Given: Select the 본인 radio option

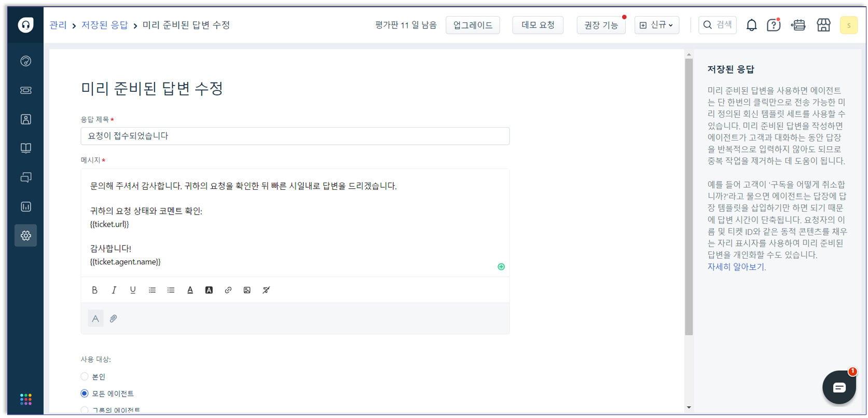Looking at the screenshot, I should click(x=85, y=377).
